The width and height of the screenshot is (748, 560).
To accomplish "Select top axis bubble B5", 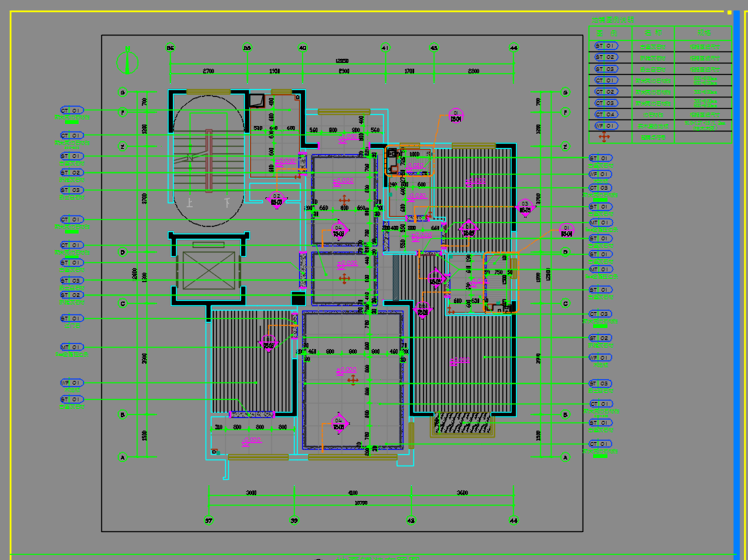I will click(247, 48).
